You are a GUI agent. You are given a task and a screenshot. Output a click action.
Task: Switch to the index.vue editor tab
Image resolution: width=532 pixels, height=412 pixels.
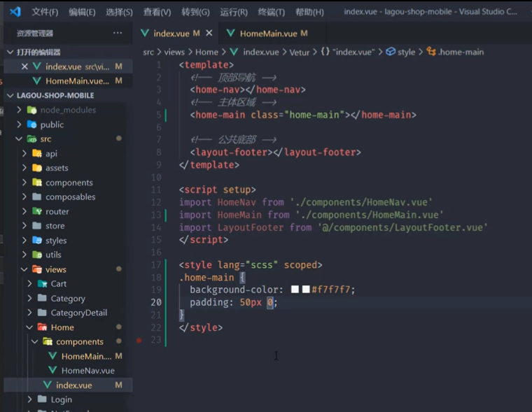(x=170, y=34)
